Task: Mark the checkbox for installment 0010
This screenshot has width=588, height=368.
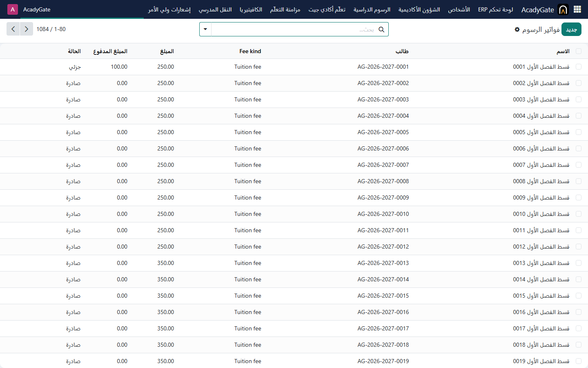Action: (x=578, y=214)
